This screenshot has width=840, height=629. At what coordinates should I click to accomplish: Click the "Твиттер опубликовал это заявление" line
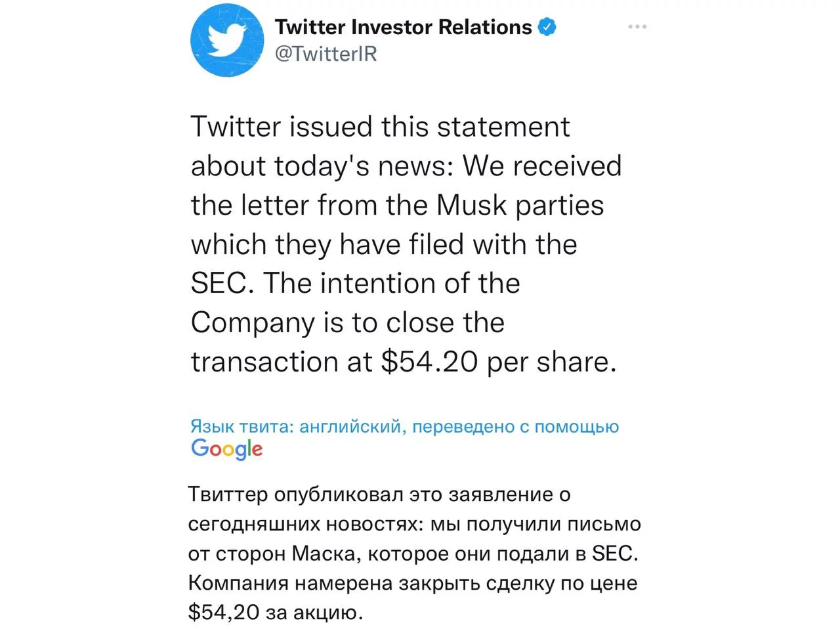(379, 494)
